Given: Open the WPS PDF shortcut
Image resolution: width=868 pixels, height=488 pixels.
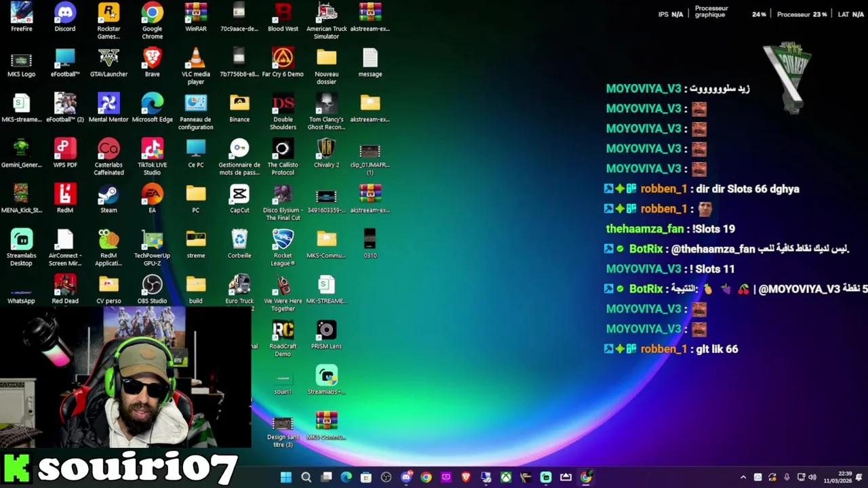Looking at the screenshot, I should click(65, 154).
